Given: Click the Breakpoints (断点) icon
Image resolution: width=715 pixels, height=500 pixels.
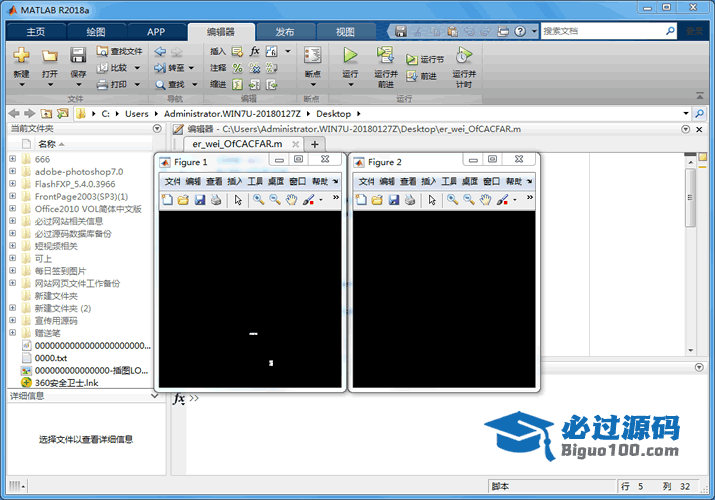Looking at the screenshot, I should pos(312,55).
